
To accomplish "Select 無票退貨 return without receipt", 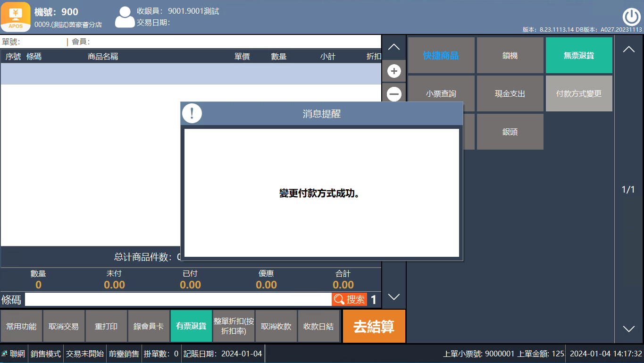I will [x=579, y=55].
